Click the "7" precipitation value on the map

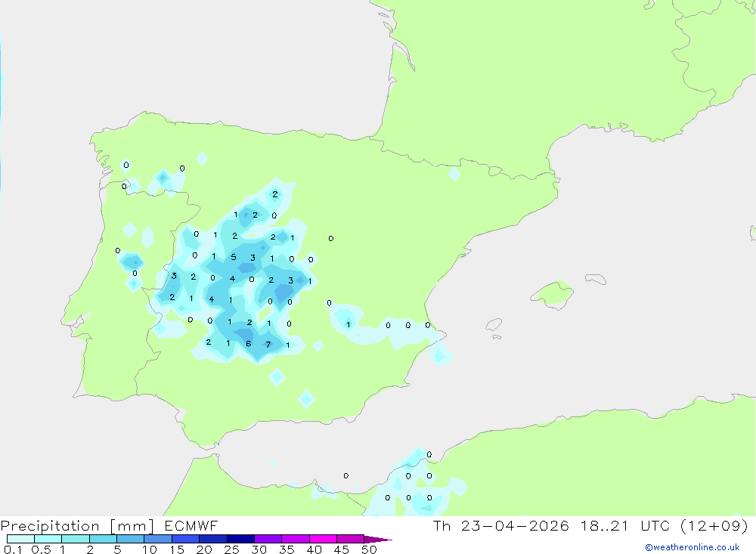(x=268, y=344)
